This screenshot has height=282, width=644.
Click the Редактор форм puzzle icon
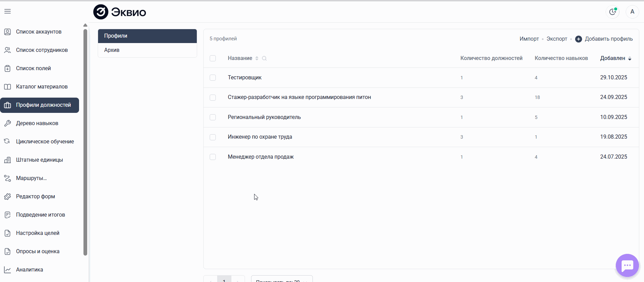click(x=7, y=197)
